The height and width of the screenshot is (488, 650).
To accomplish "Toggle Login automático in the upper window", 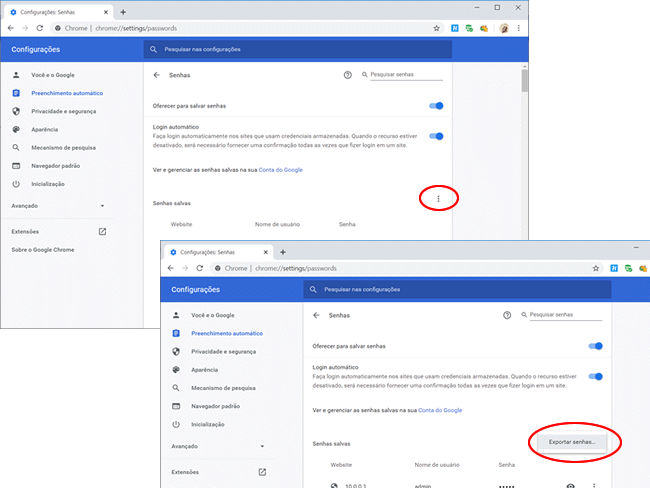I will coord(436,136).
